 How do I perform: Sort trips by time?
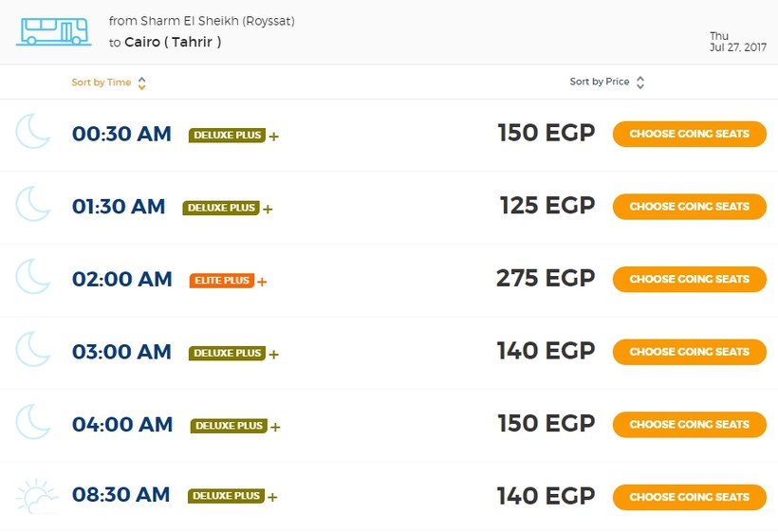[102, 83]
